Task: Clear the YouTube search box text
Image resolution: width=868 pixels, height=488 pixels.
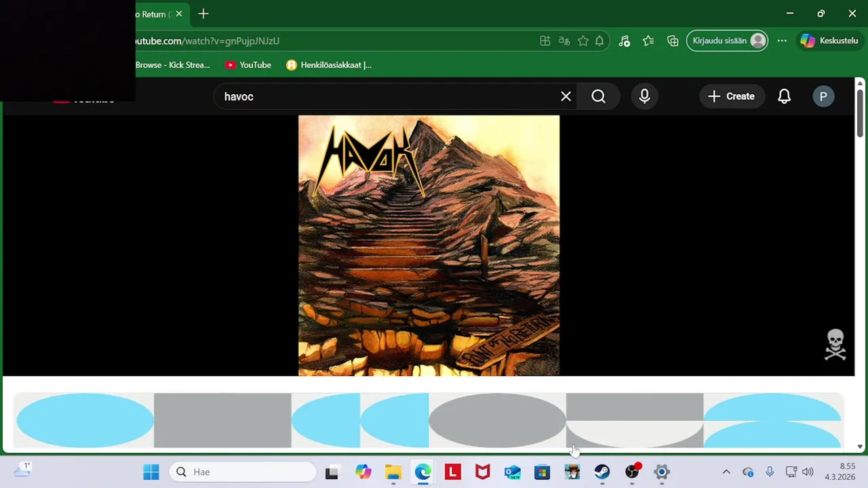Action: pos(566,96)
